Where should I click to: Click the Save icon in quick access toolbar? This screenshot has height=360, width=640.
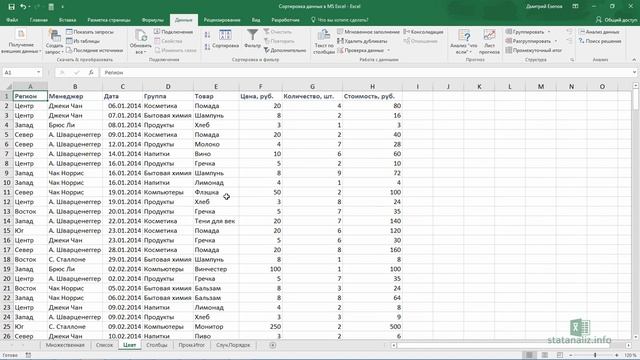pos(11,7)
